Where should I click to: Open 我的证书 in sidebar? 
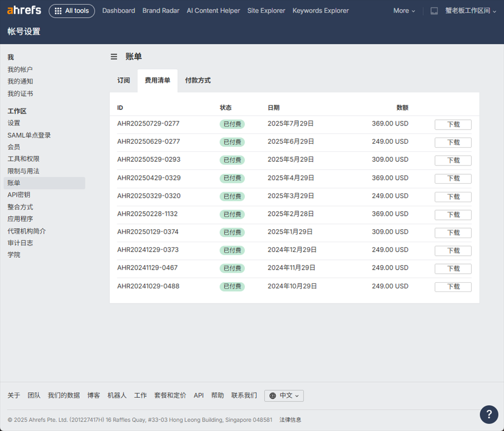20,93
